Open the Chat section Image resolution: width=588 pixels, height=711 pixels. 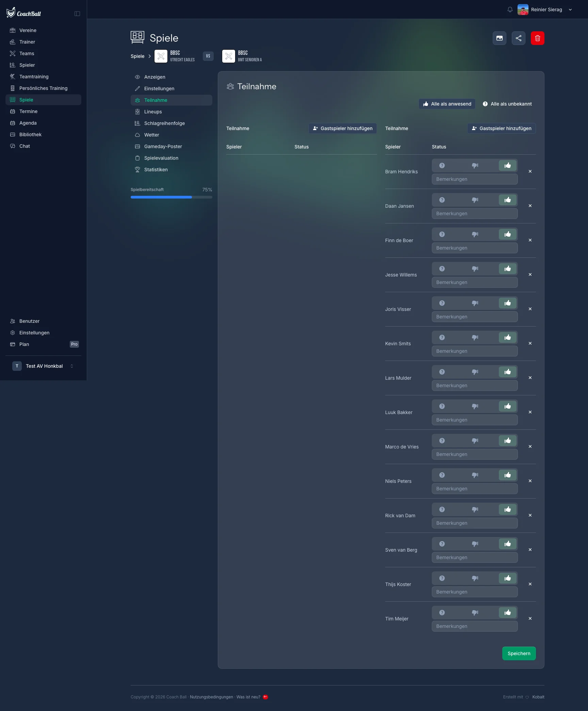(x=24, y=146)
